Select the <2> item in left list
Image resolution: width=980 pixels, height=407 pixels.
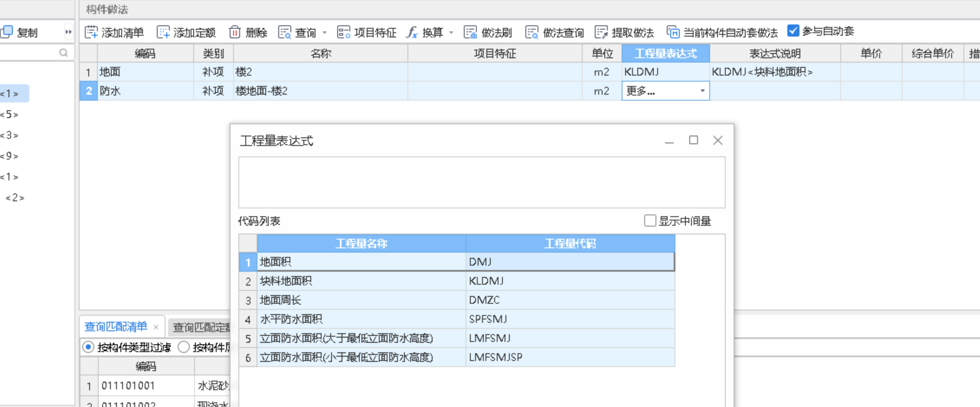[15, 198]
